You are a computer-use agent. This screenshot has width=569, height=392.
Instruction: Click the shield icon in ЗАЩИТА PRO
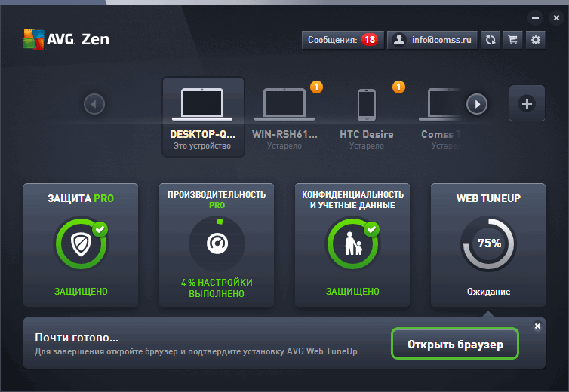coord(81,243)
